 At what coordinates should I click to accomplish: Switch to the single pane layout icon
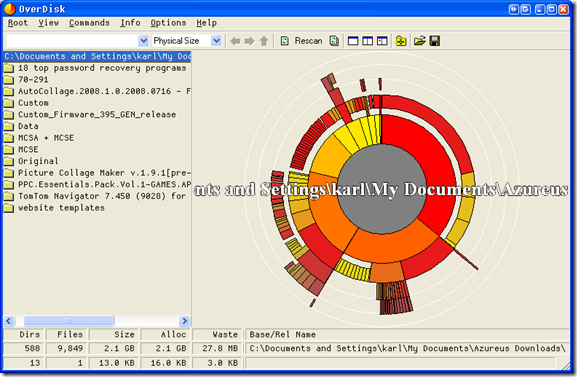[x=353, y=41]
